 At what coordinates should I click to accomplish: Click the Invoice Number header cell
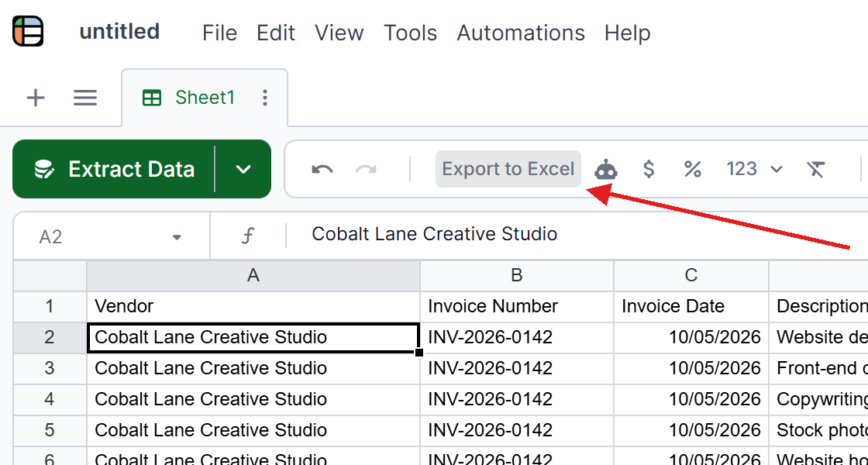517,306
